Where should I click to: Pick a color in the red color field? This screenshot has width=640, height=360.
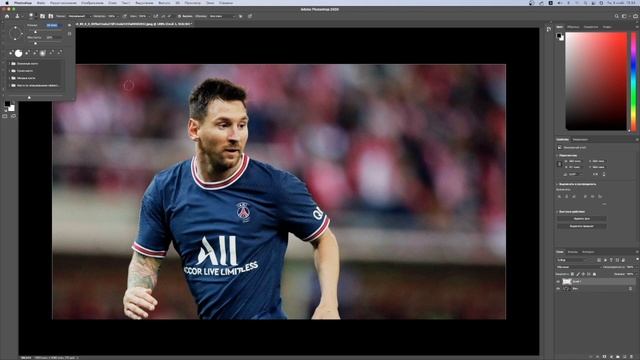(x=596, y=82)
